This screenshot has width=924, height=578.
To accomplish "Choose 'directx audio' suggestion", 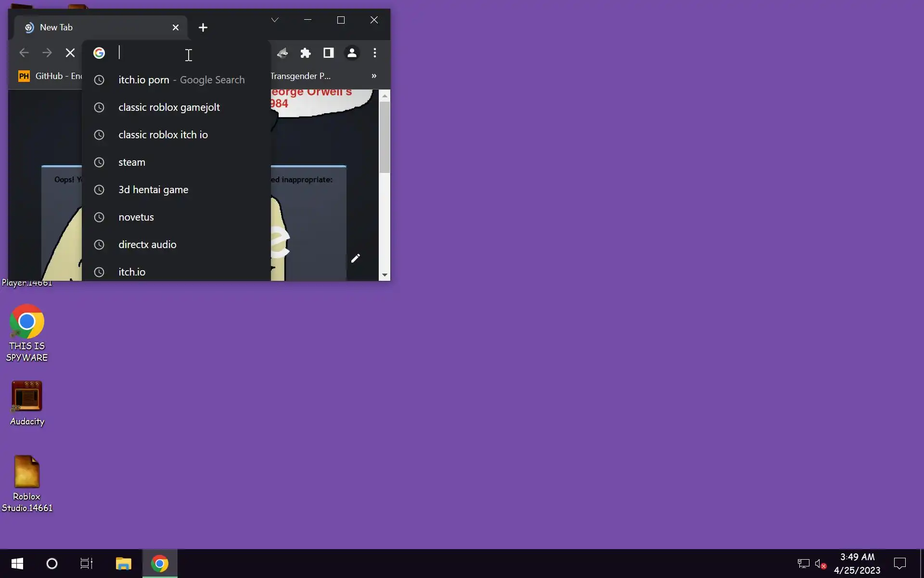I will tap(147, 245).
